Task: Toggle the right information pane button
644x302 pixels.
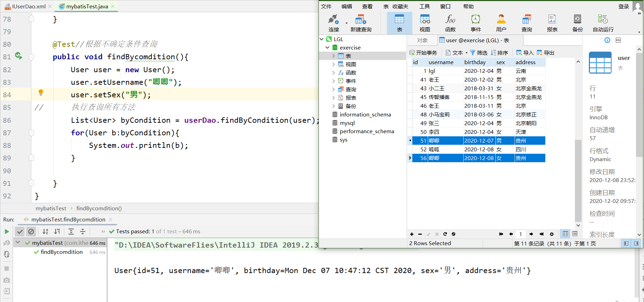Action: [636, 243]
